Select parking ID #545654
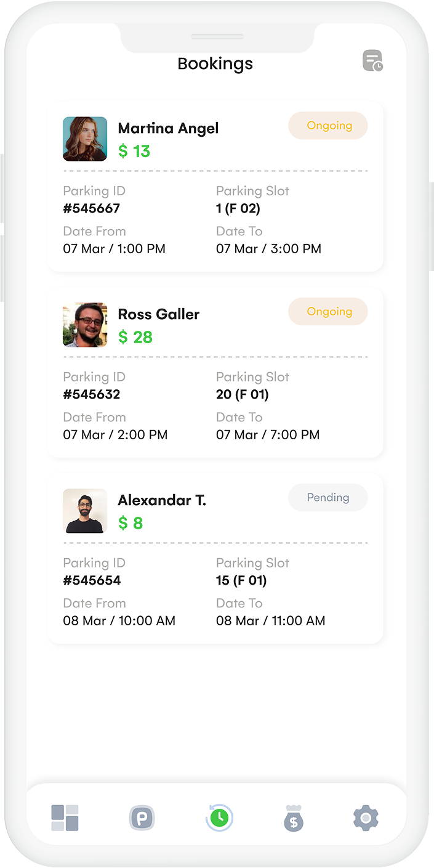The height and width of the screenshot is (868, 434). pos(92,580)
